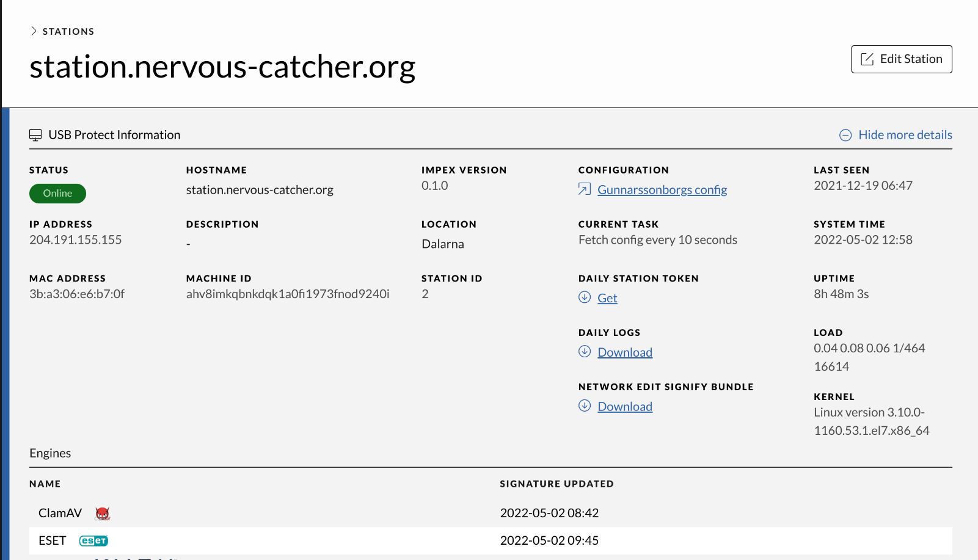Screen dimensions: 978x560
Task: Select the ESET engine row
Action: (491, 540)
